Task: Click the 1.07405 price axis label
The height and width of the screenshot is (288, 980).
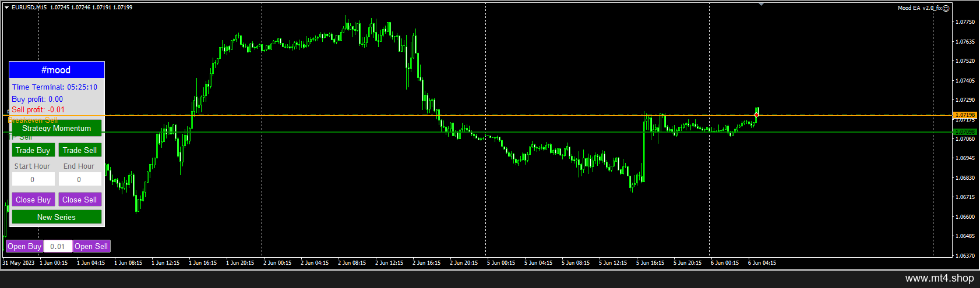Action: point(965,80)
